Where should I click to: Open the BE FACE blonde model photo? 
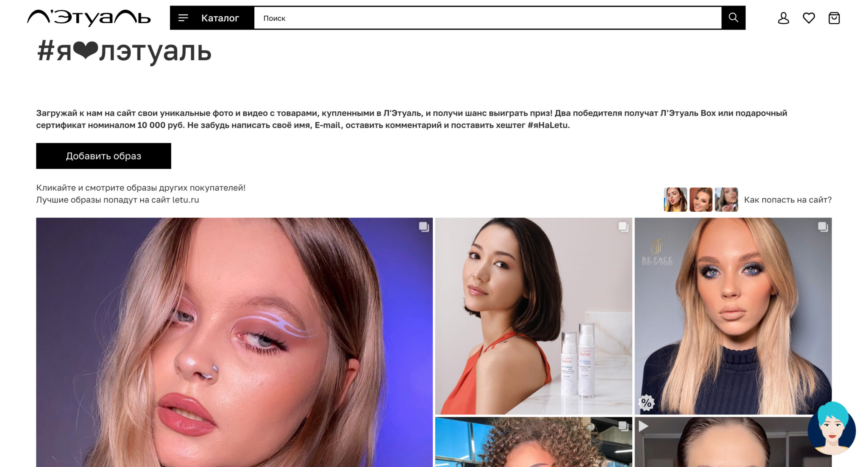[x=733, y=316]
